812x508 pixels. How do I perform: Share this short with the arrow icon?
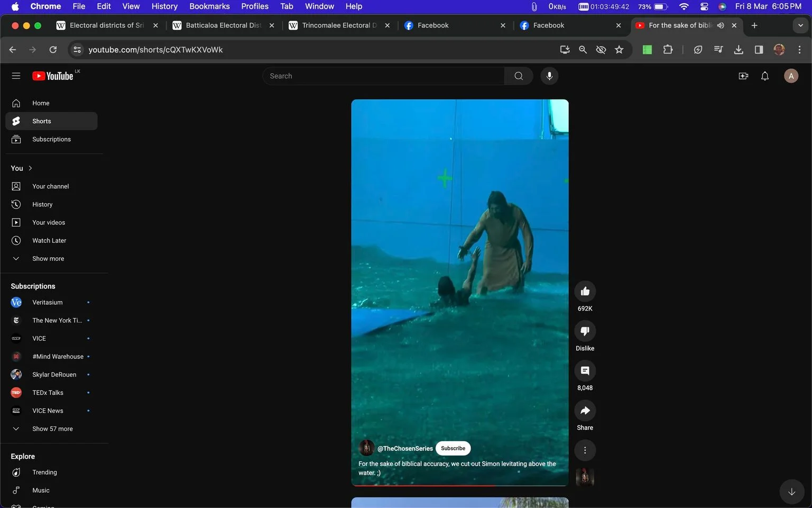(x=585, y=411)
